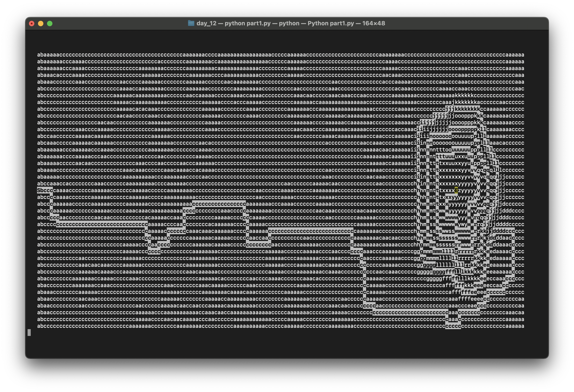Click the highlighted "gggg" segment in the lower spiral
574x392 pixels.
click(x=429, y=265)
